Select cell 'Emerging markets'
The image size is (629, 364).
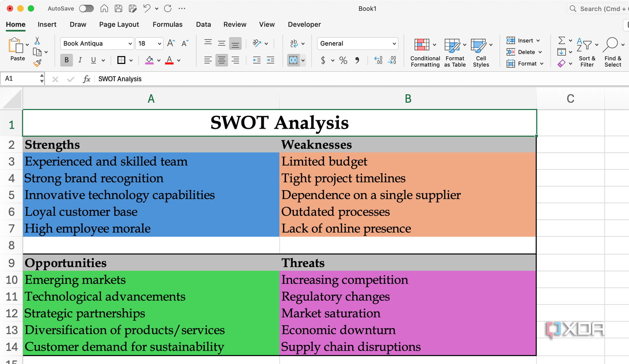(151, 279)
